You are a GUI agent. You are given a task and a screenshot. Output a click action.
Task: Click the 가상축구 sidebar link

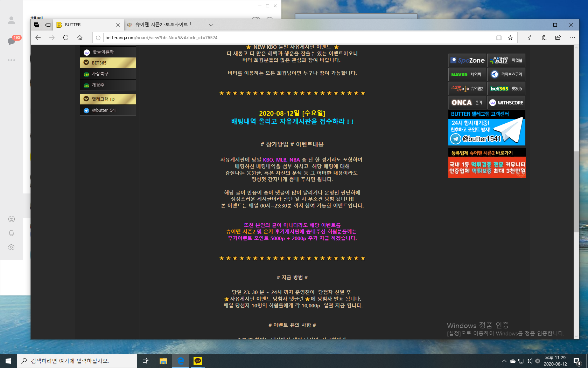pos(100,74)
